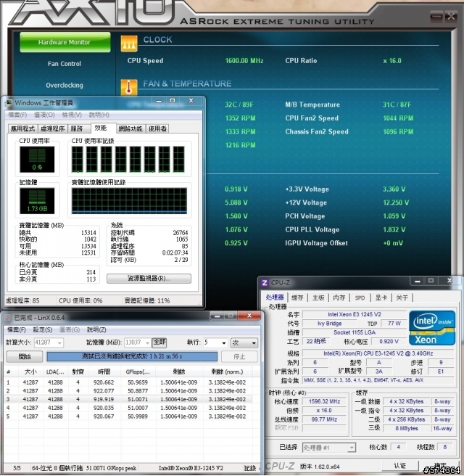This screenshot has height=476, width=464.
Task: Click 資源監視器(R)... button
Action: [x=149, y=279]
